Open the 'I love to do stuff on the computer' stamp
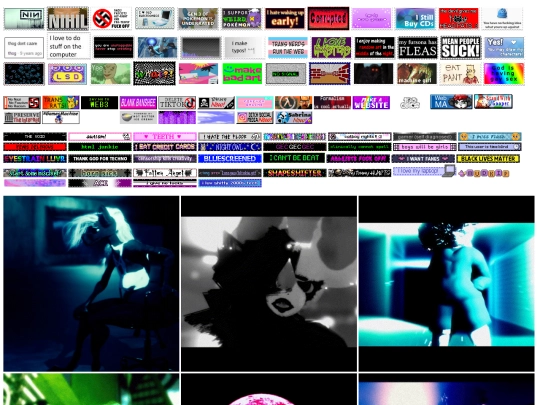The height and width of the screenshot is (405, 540). (68, 46)
